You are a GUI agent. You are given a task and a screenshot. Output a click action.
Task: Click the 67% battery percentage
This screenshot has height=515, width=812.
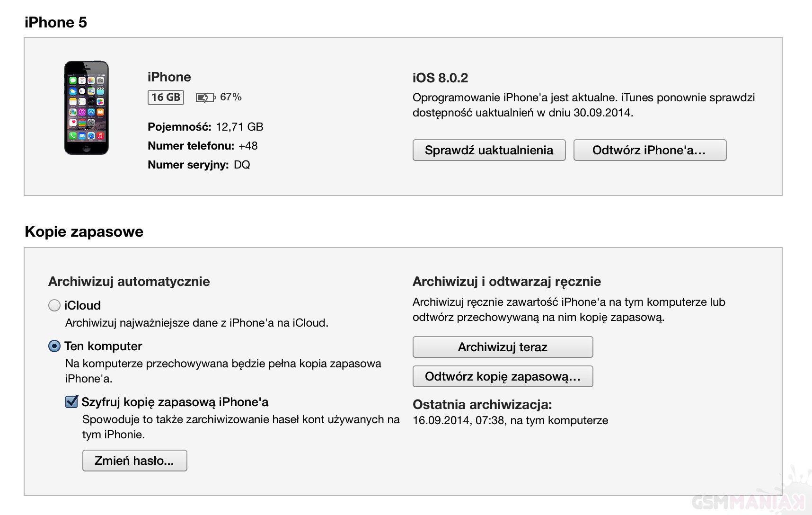231,97
